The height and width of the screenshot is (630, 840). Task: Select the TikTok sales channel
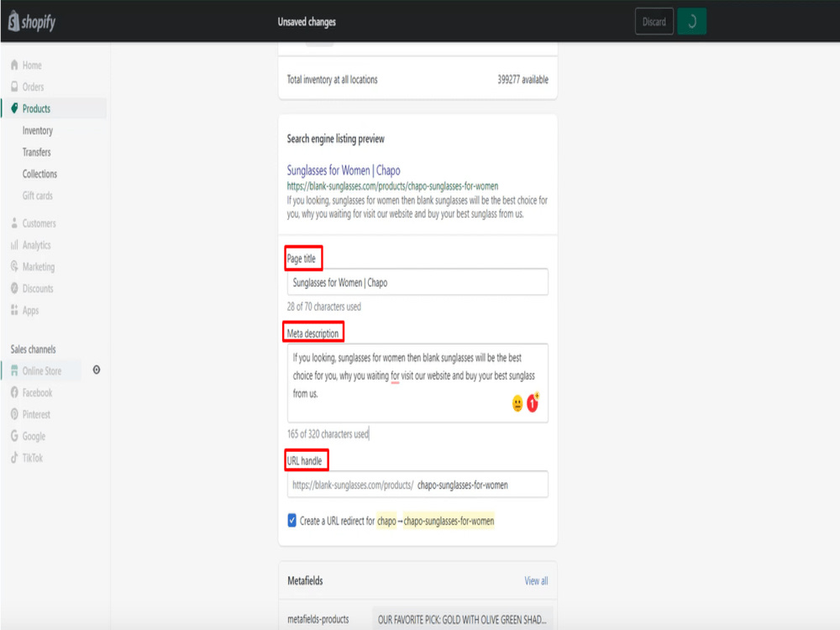coord(32,458)
